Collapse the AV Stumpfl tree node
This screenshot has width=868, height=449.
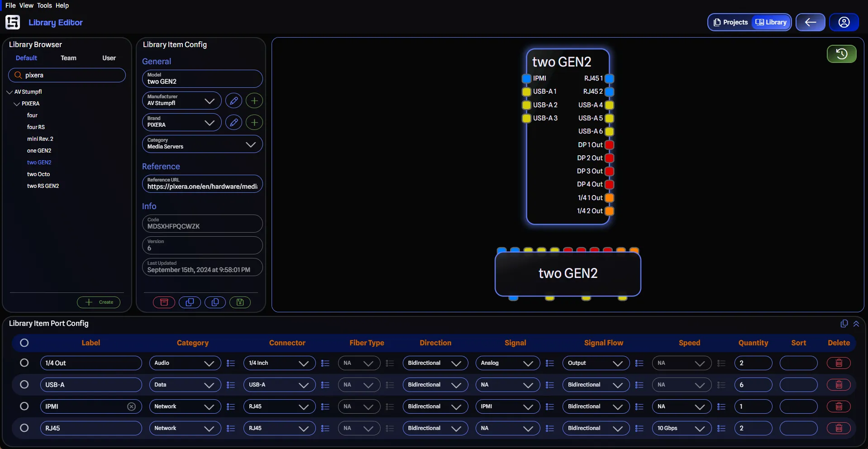click(x=10, y=92)
